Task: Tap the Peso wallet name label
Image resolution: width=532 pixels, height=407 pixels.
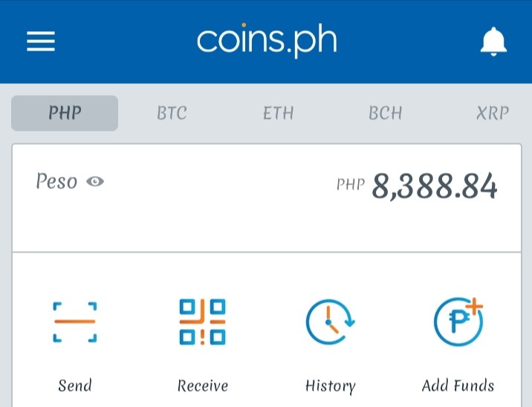Action: click(x=56, y=181)
